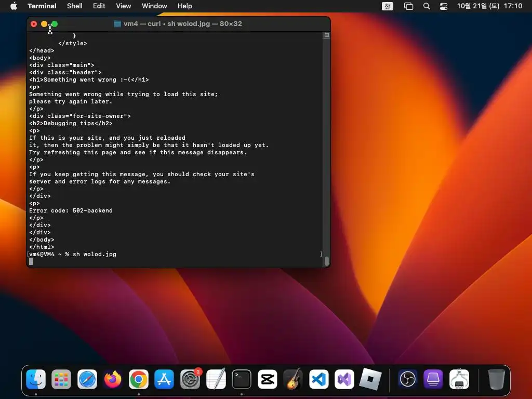Open TextEdit from the Dock
Viewport: 532px width, 399px height.
click(216, 379)
